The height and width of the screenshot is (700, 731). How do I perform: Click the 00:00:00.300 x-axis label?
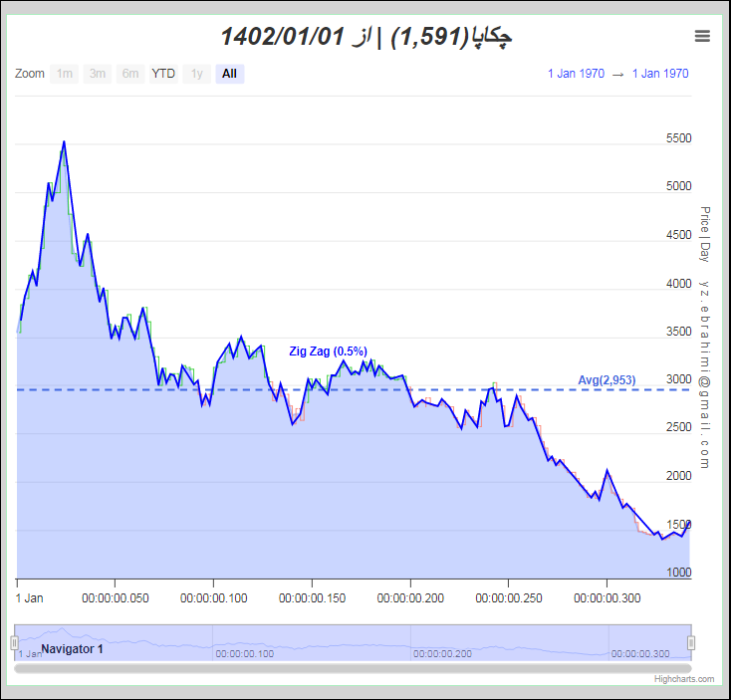[607, 598]
